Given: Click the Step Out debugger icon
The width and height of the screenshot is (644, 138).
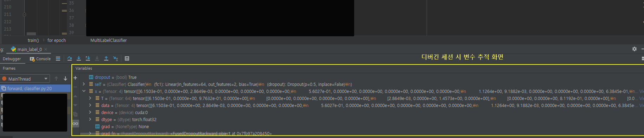Looking at the screenshot, I should coord(106,58).
